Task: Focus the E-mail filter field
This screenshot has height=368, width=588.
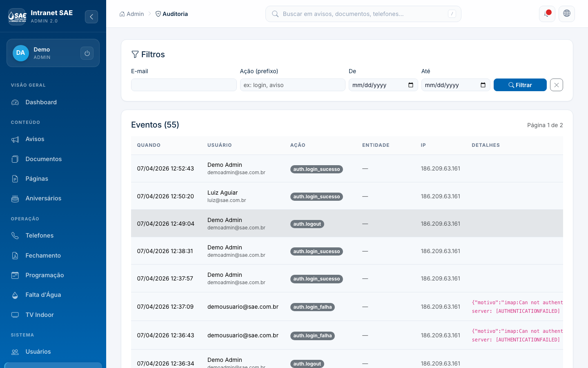Action: 184,85
